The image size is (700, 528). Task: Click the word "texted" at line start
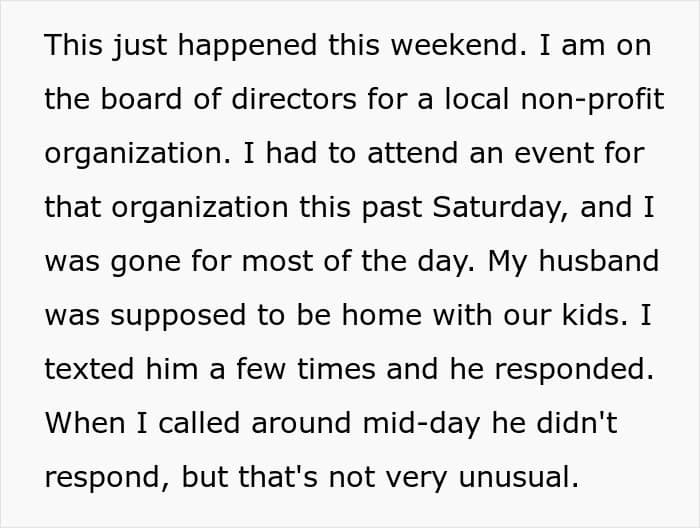tap(89, 369)
